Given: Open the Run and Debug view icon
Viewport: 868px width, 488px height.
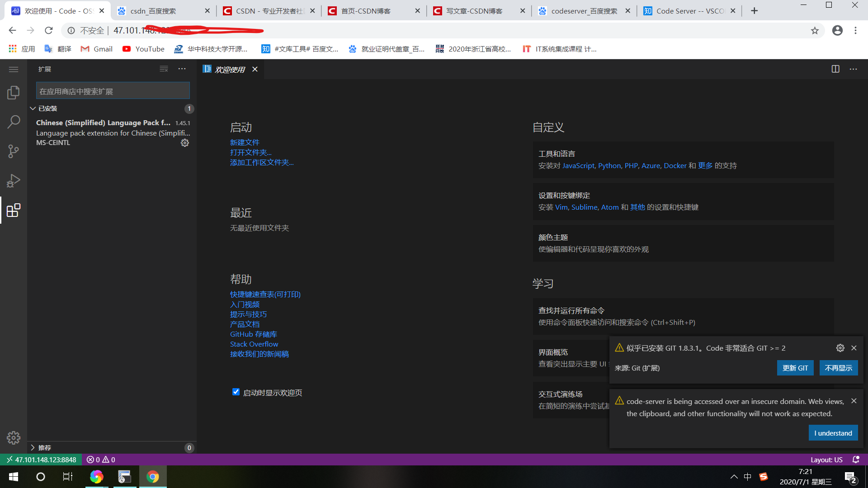Looking at the screenshot, I should 14,181.
